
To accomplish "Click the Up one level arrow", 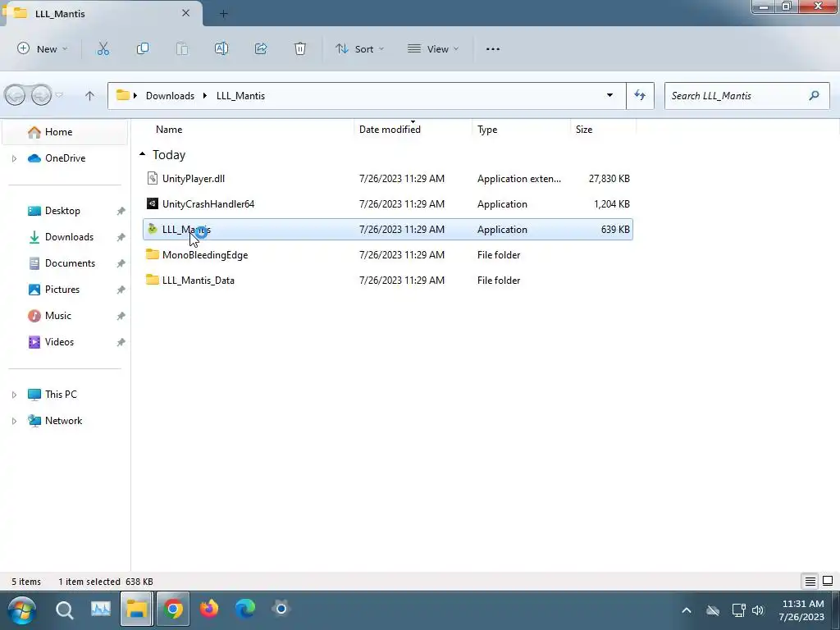I will [89, 96].
